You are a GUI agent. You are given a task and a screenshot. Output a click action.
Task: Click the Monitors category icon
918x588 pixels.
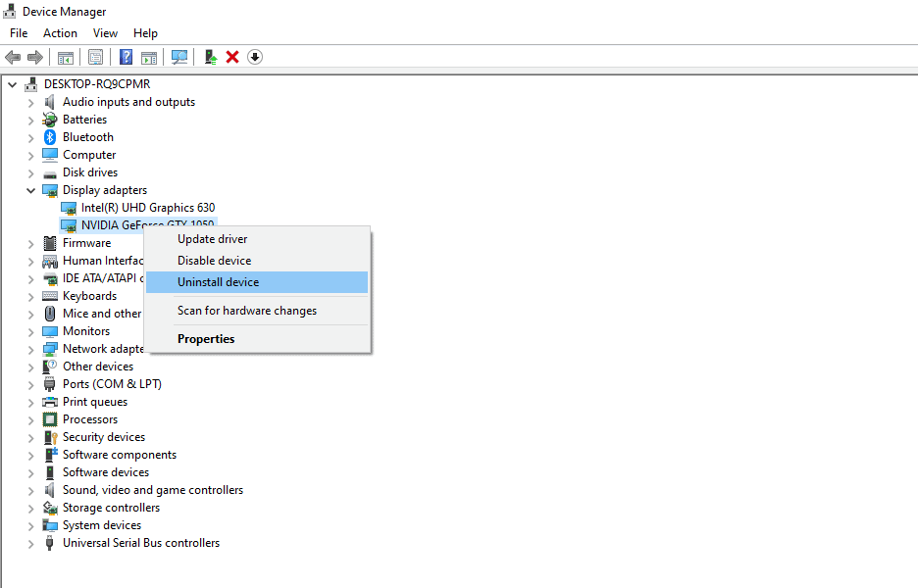point(50,331)
